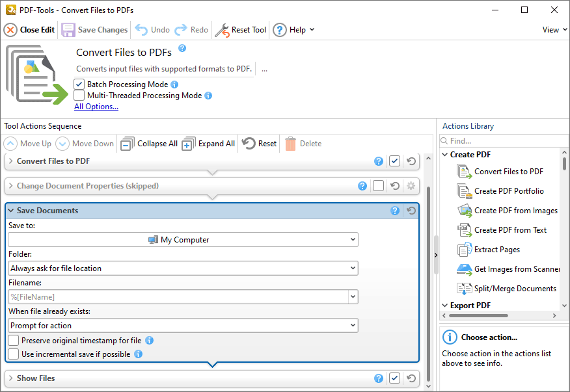Click scroll right arrow in Actions Library
The width and height of the screenshot is (570, 392).
point(554,315)
